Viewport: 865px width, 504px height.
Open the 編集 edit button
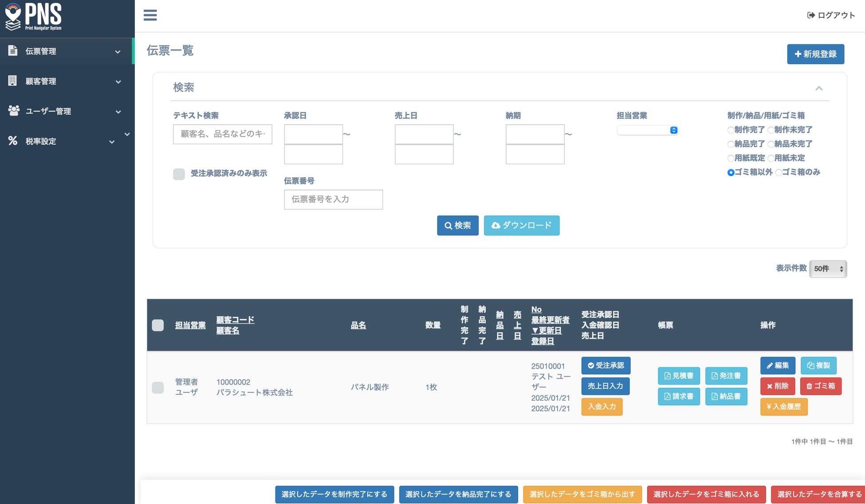(x=778, y=366)
